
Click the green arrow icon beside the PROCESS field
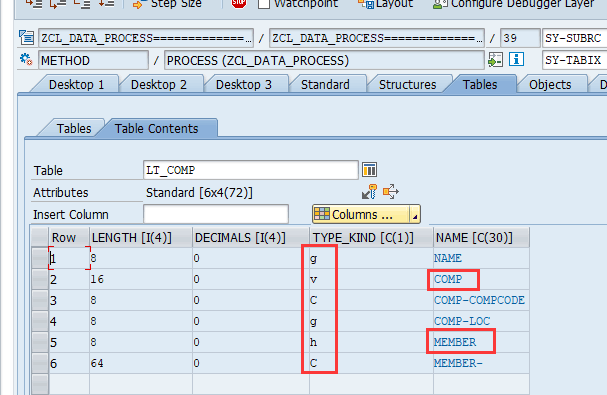tap(495, 60)
